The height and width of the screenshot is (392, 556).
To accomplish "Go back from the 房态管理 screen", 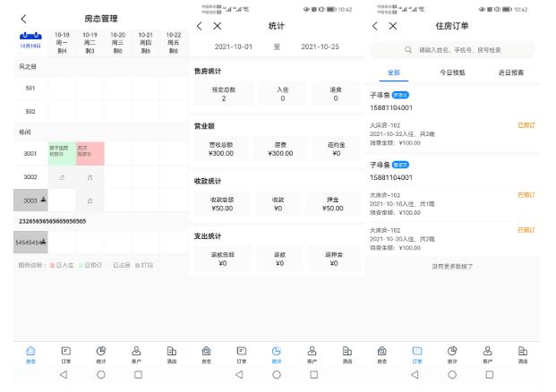I will (23, 18).
